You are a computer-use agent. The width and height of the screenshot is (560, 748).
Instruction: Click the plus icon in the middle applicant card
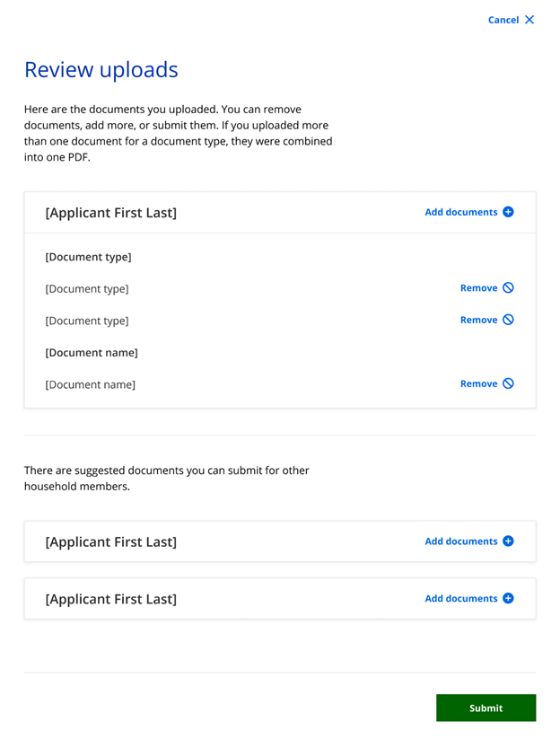(508, 541)
